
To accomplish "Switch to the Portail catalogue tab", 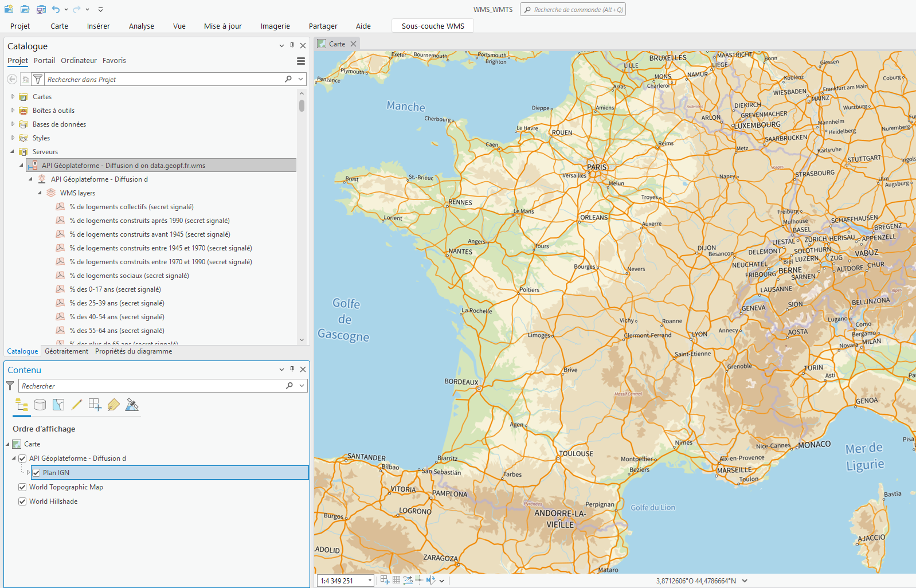I will pyautogui.click(x=44, y=60).
